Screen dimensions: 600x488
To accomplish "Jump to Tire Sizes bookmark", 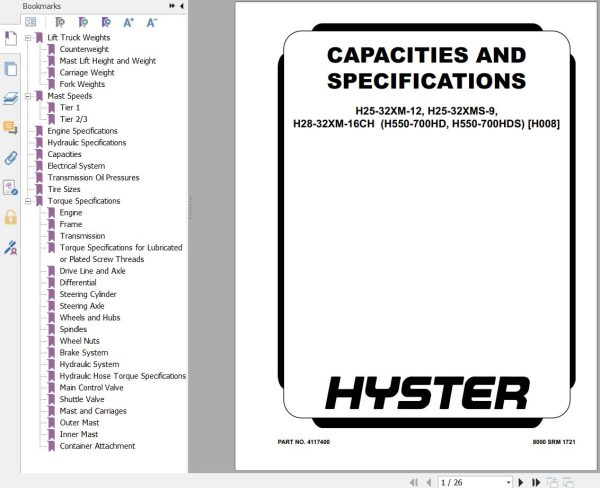I will pyautogui.click(x=64, y=189).
